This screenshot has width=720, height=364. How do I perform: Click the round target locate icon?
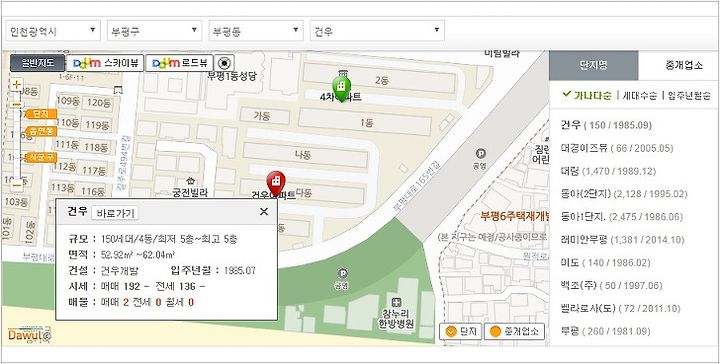click(224, 63)
